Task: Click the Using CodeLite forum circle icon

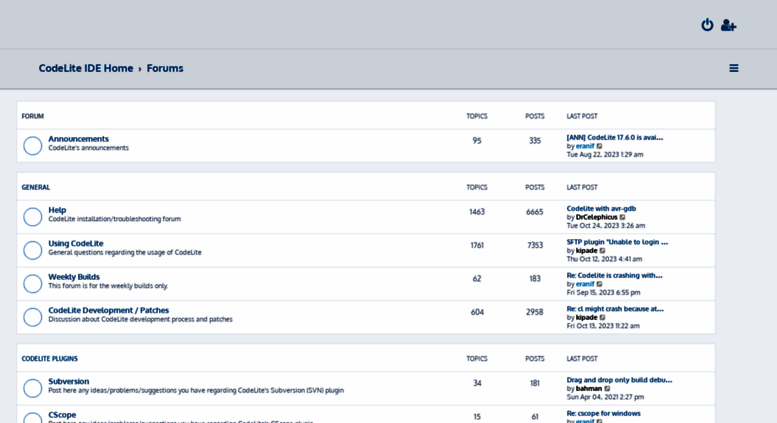Action: [x=33, y=250]
